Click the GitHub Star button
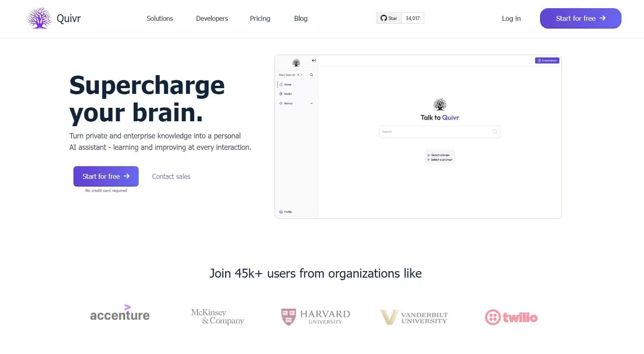The width and height of the screenshot is (644, 354). (389, 18)
